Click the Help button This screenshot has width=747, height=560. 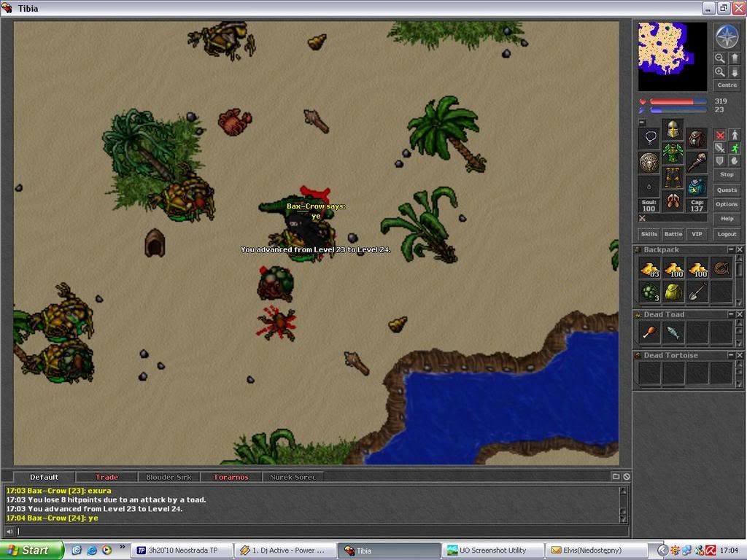pos(727,219)
